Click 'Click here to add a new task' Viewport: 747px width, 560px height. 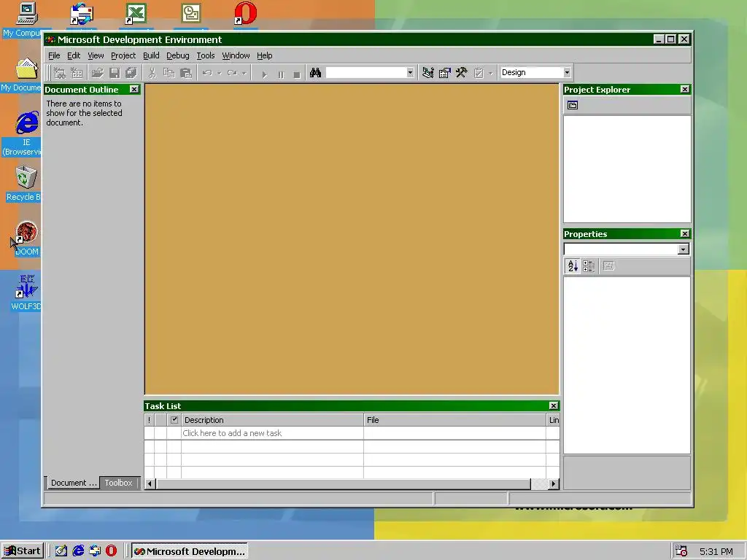point(232,433)
